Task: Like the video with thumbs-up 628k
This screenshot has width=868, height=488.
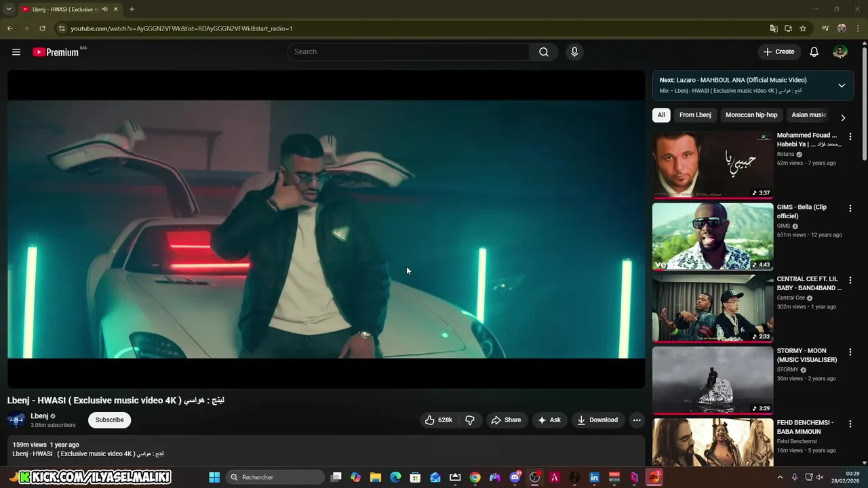Action: pos(439,420)
